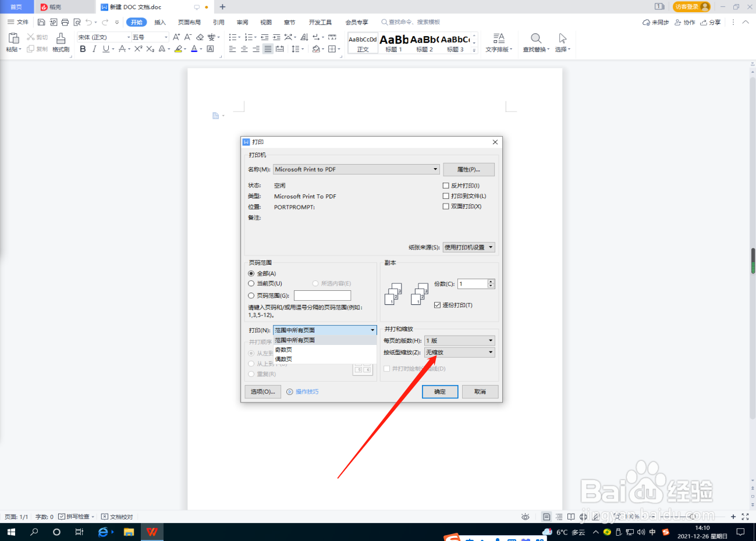
Task: Enable Duplex Printing (双面打印) checkbox
Action: [x=446, y=207]
